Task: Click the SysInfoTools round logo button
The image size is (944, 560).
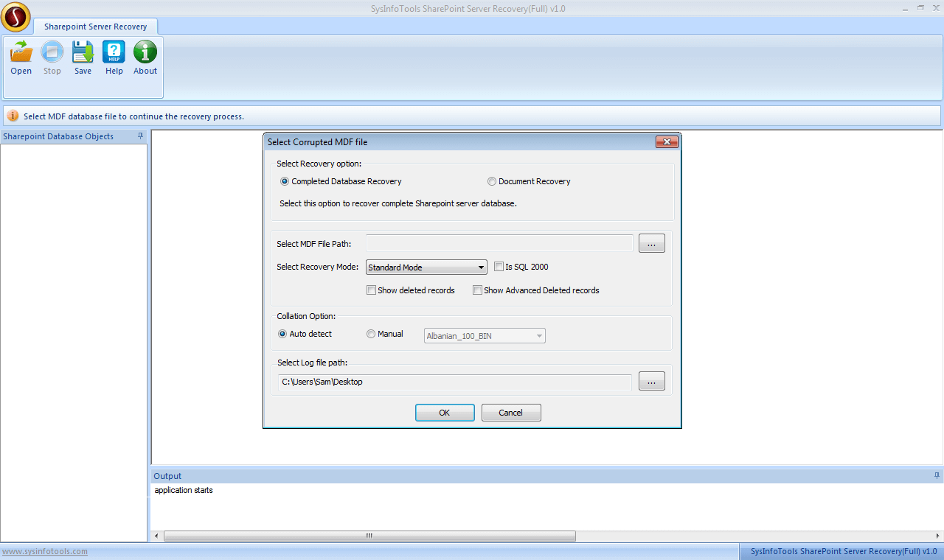Action: (x=16, y=17)
